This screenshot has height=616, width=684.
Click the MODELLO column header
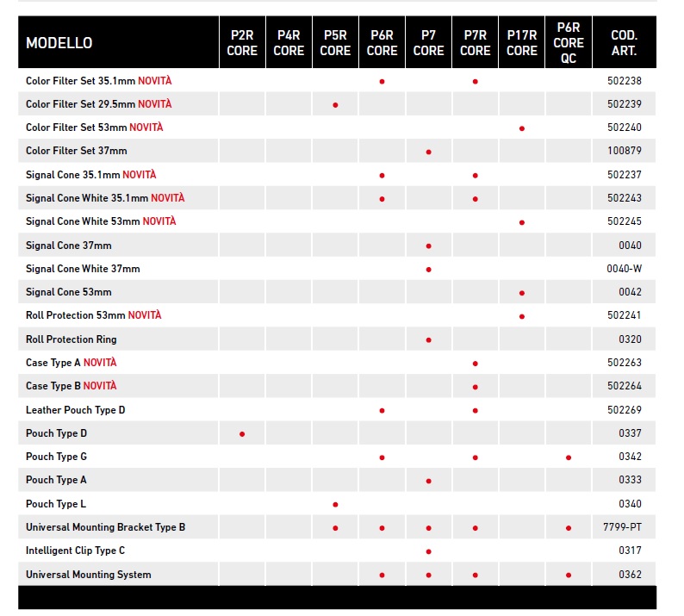59,43
